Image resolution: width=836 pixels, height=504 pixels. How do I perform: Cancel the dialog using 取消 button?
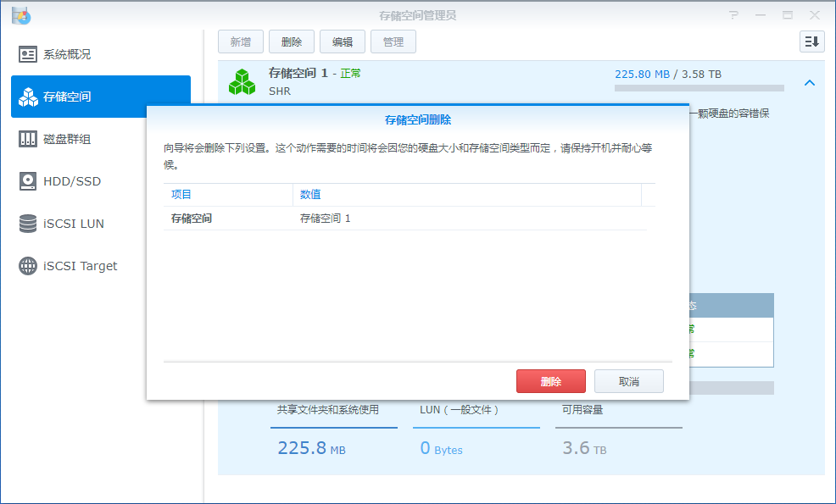point(628,381)
